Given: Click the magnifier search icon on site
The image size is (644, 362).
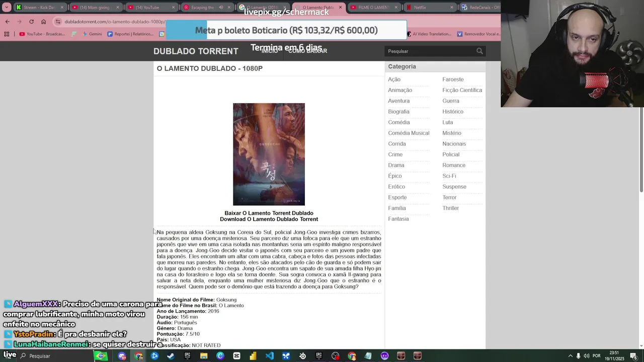Looking at the screenshot, I should [479, 51].
